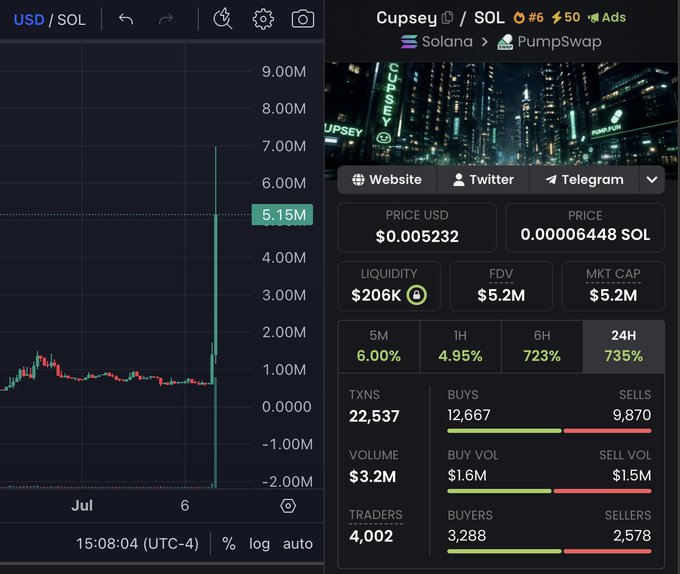Open the timezone clock 15:08:04 (UTC-4)
This screenshot has height=574, width=680.
click(137, 543)
